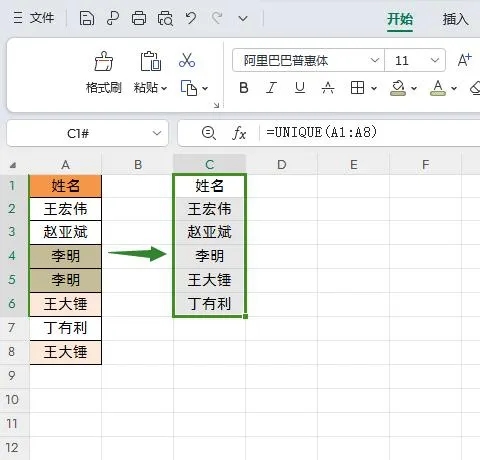The width and height of the screenshot is (480, 460).
Task: Toggle Bold formatting
Action: point(244,88)
